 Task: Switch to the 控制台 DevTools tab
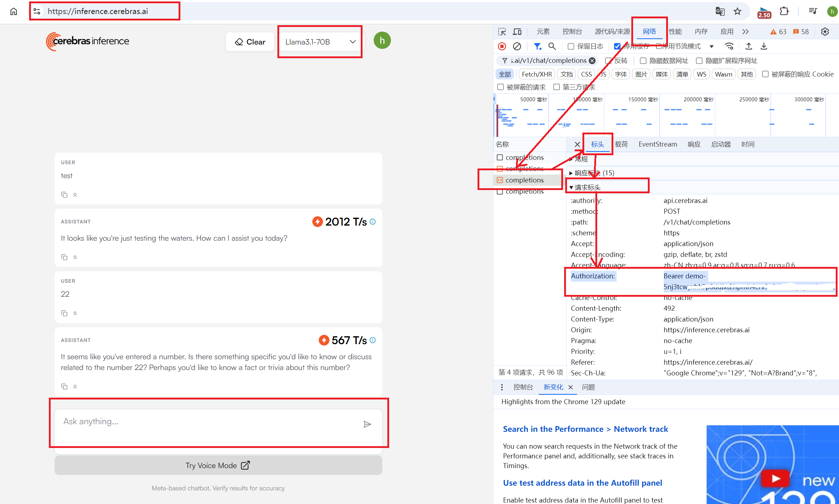572,32
